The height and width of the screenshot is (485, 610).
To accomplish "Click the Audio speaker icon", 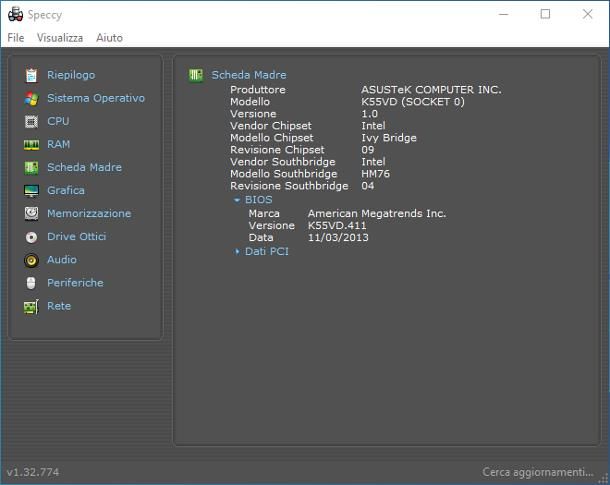I will pos(31,260).
